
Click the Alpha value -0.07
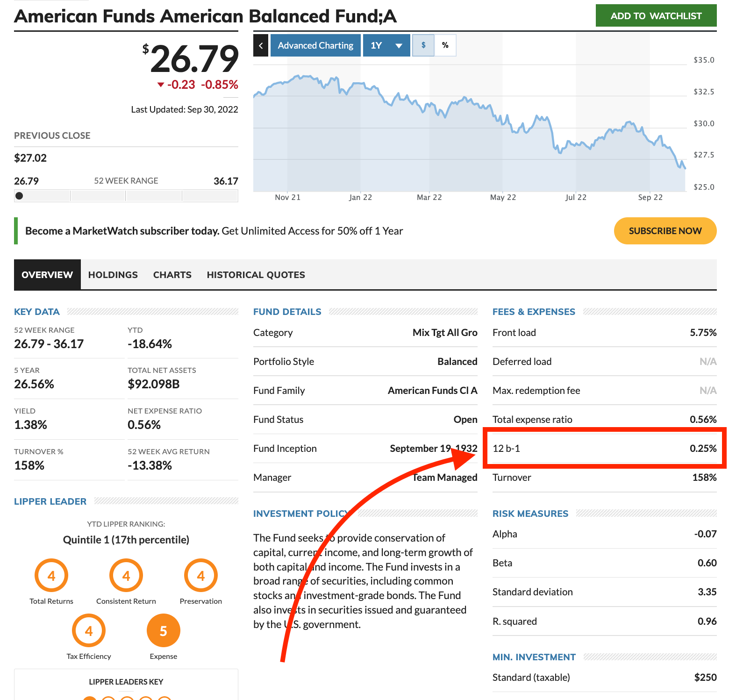706,534
